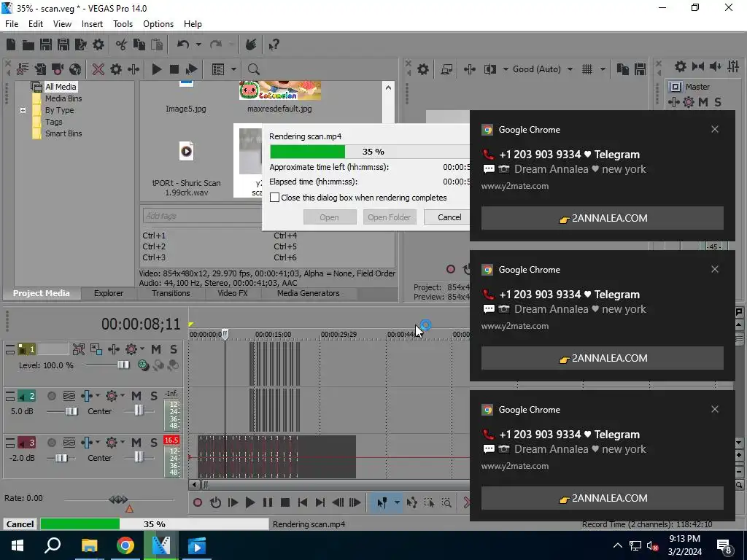Image resolution: width=747 pixels, height=560 pixels.
Task: Click 2ANNALEA.COM in top Chrome notification
Action: (602, 218)
